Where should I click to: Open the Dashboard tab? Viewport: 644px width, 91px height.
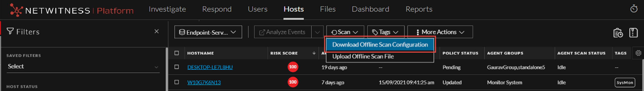tap(370, 9)
